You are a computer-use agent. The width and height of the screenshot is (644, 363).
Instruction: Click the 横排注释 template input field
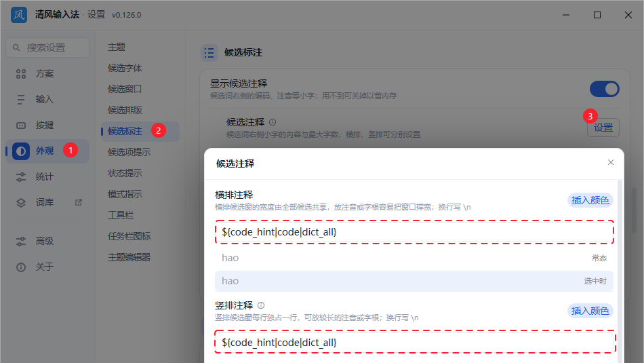(414, 232)
